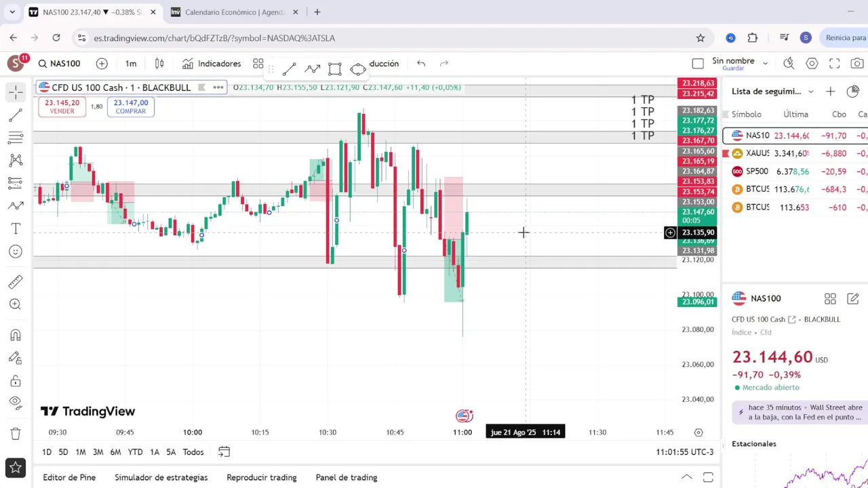The image size is (868, 488).
Task: Open the patterns drawing tool group
Action: coord(16,161)
